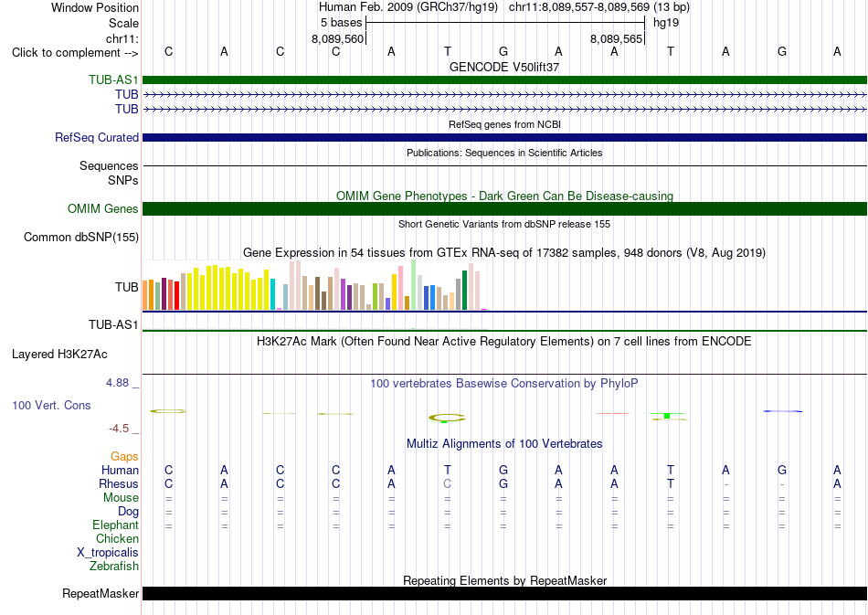This screenshot has width=868, height=615.
Task: Click the Rhesus species label
Action: coord(119,483)
